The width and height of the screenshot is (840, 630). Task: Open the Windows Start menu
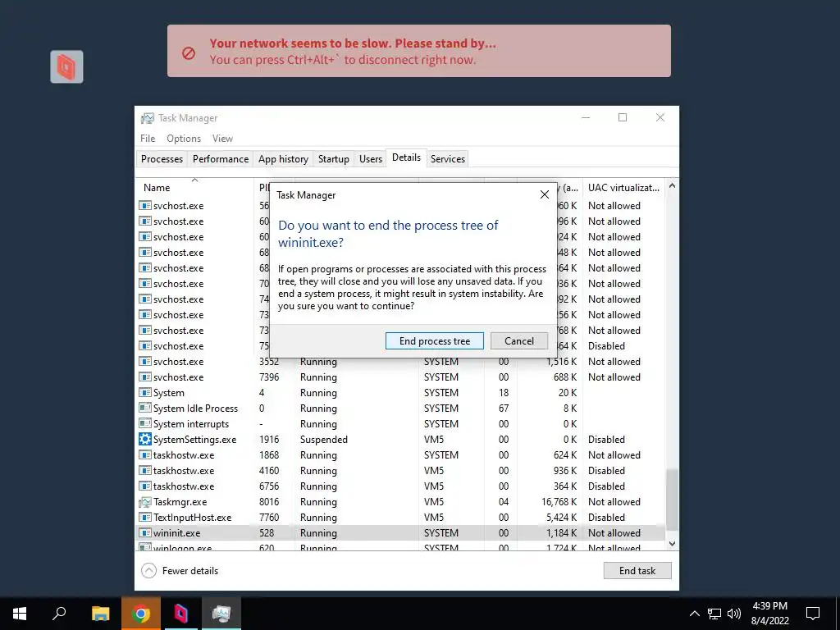pyautogui.click(x=20, y=614)
